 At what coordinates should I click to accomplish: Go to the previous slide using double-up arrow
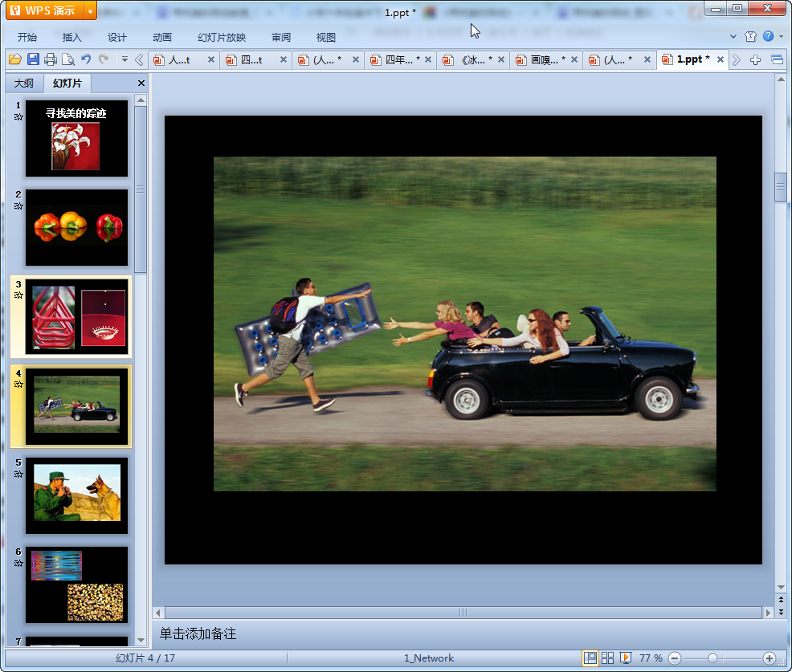[x=781, y=600]
